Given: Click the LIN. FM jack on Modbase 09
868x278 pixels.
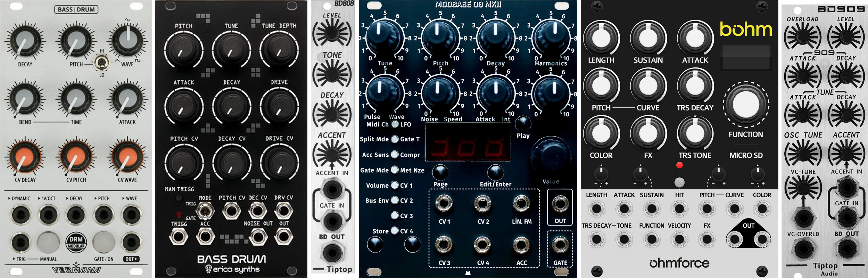Looking at the screenshot, I should pyautogui.click(x=521, y=204).
